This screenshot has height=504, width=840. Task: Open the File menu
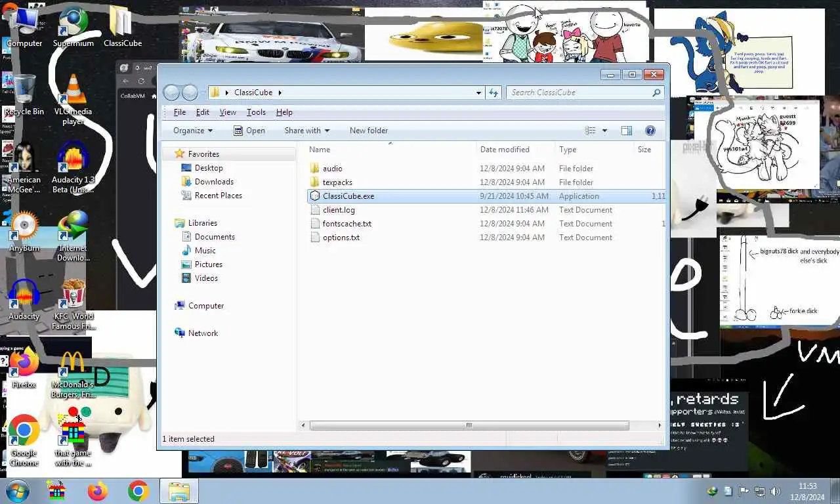[x=179, y=112]
